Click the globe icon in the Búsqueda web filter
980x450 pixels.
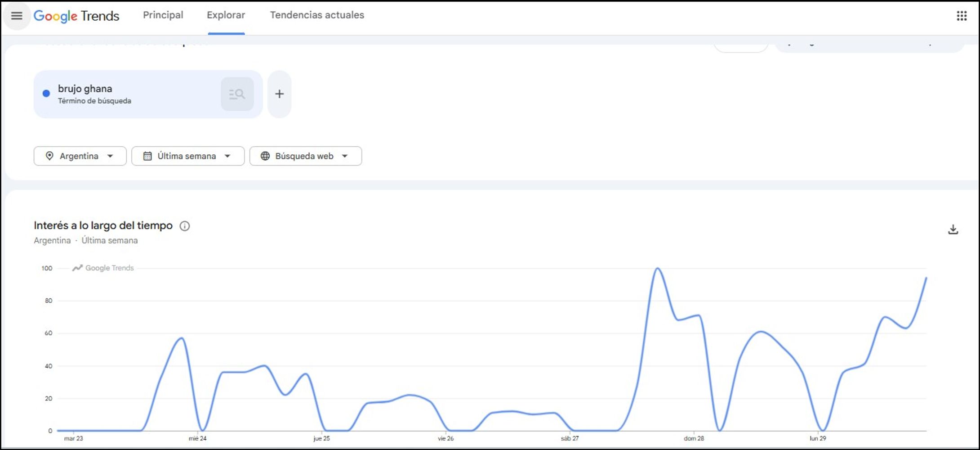[x=265, y=156]
